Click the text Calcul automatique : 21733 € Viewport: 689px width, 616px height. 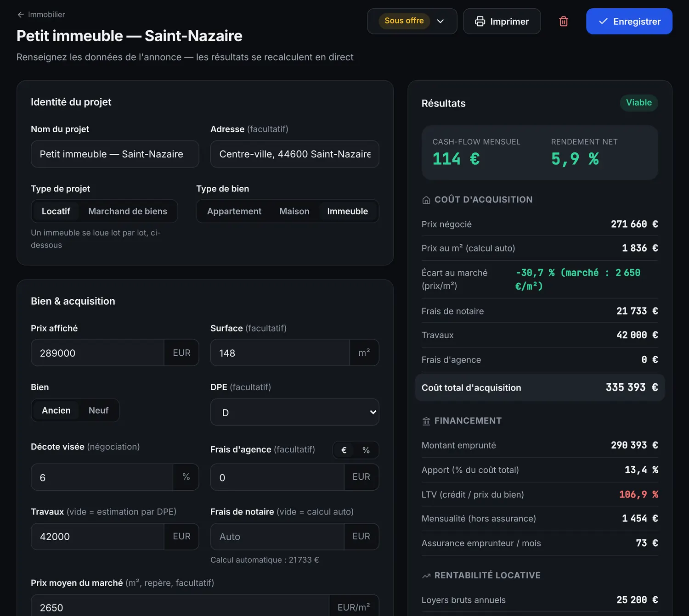point(265,560)
